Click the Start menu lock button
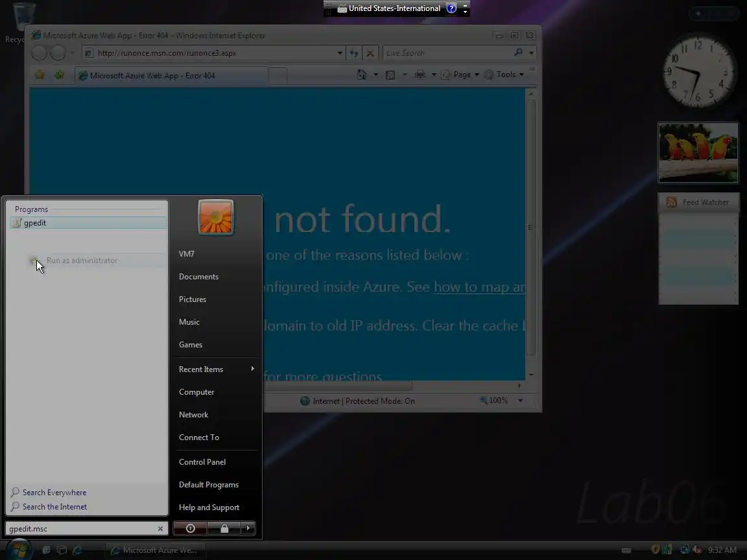The image size is (747, 560). tap(224, 528)
